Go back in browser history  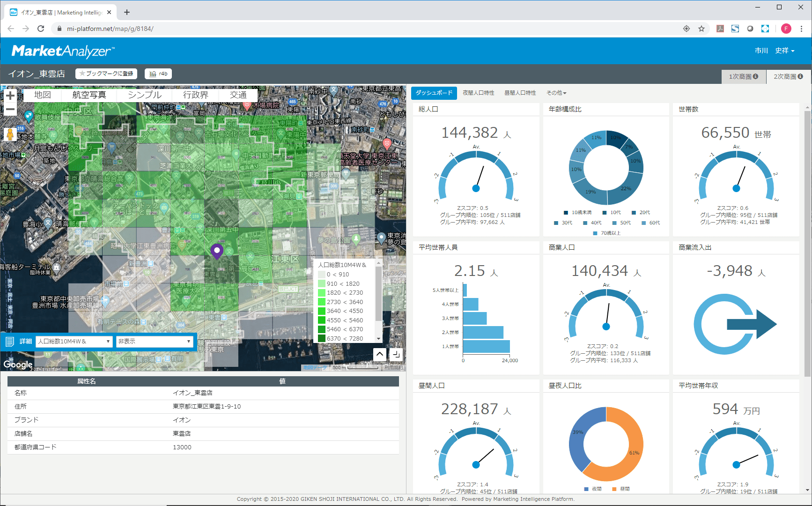(11, 29)
